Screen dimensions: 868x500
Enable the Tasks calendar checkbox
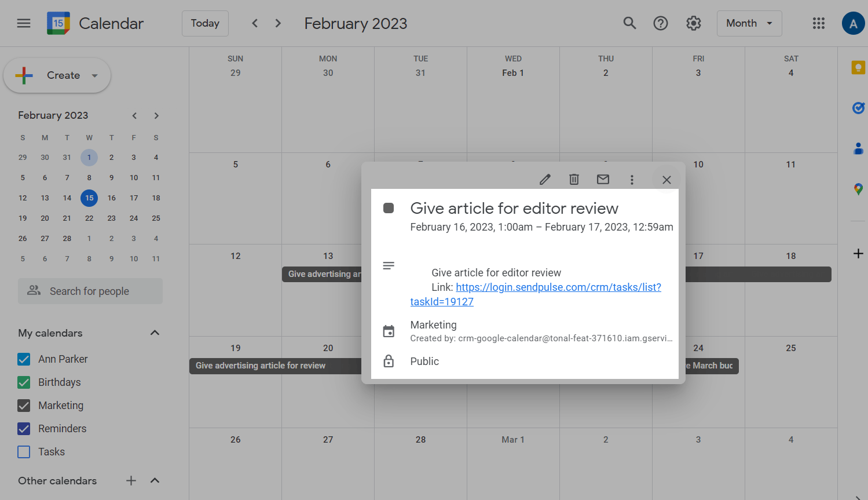point(24,452)
